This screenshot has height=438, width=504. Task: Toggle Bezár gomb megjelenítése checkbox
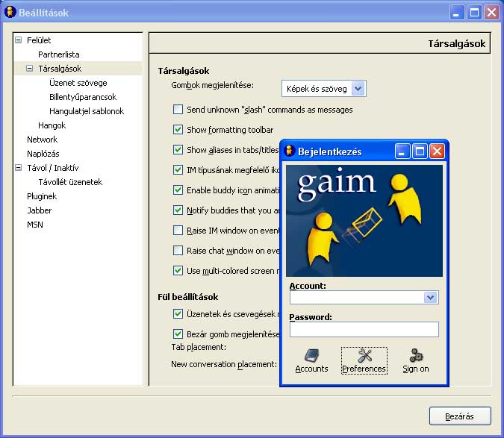(178, 334)
